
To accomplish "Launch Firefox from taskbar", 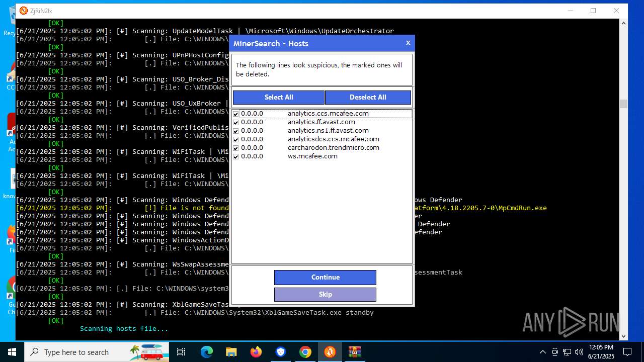I will coord(256,352).
